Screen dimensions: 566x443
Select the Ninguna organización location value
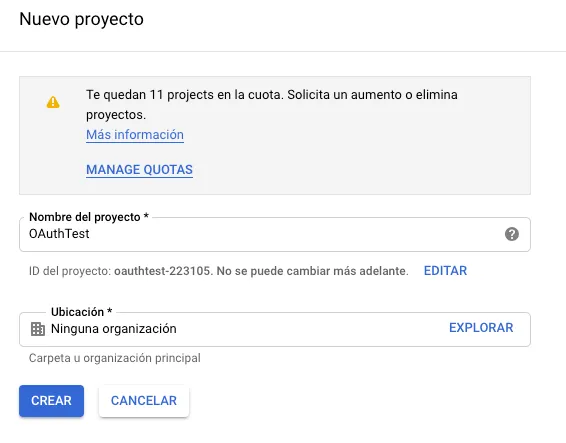coord(114,329)
